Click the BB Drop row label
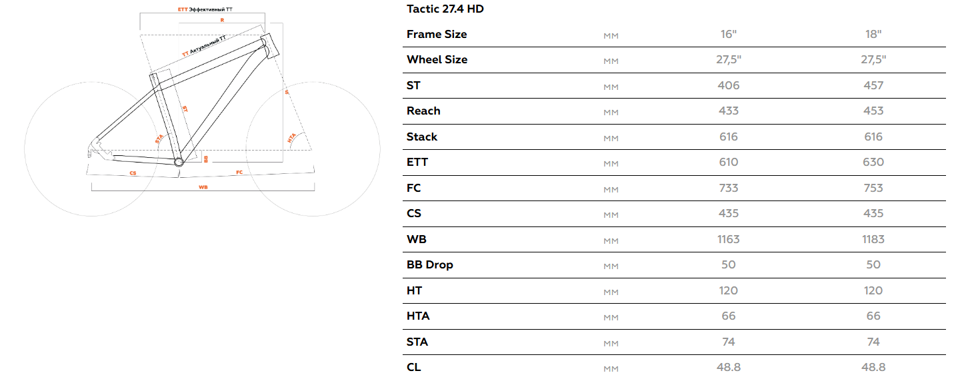The height and width of the screenshot is (375, 980). [429, 264]
